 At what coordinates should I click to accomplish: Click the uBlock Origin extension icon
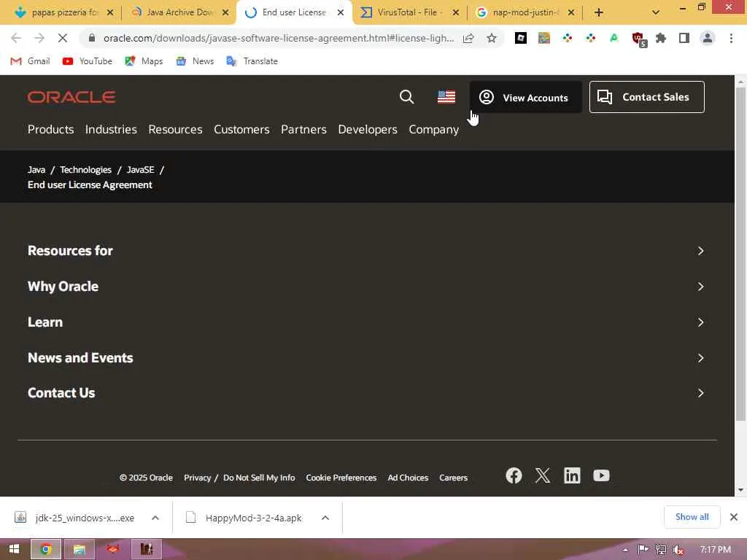coord(638,39)
